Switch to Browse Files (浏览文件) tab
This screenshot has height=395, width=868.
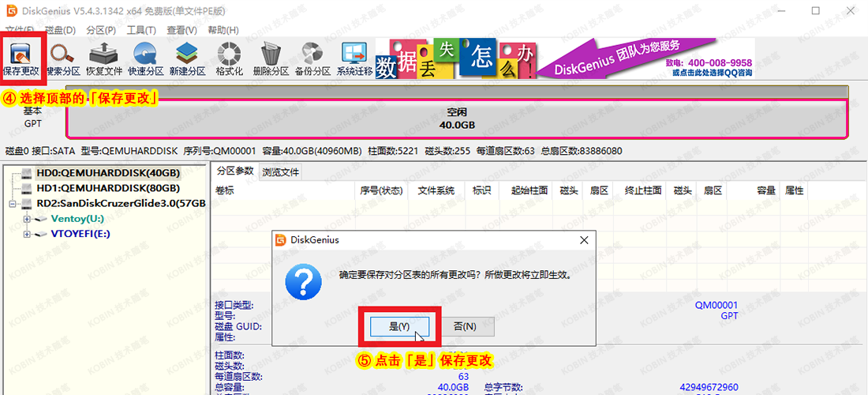pyautogui.click(x=281, y=171)
